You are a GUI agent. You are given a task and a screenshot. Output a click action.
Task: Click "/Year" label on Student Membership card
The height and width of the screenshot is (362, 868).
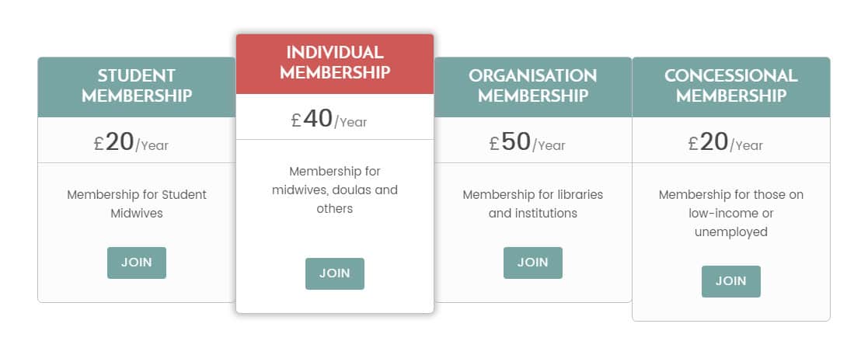152,145
